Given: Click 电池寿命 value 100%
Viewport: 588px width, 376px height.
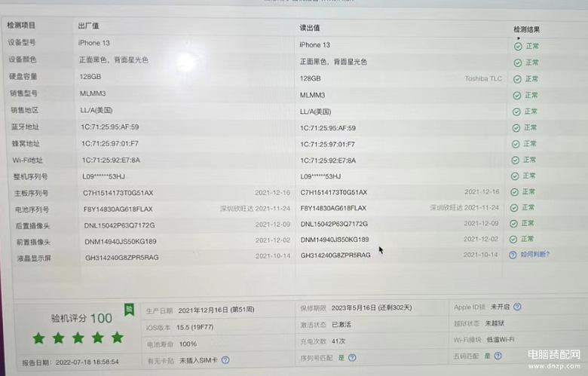Looking at the screenshot, I should (188, 344).
